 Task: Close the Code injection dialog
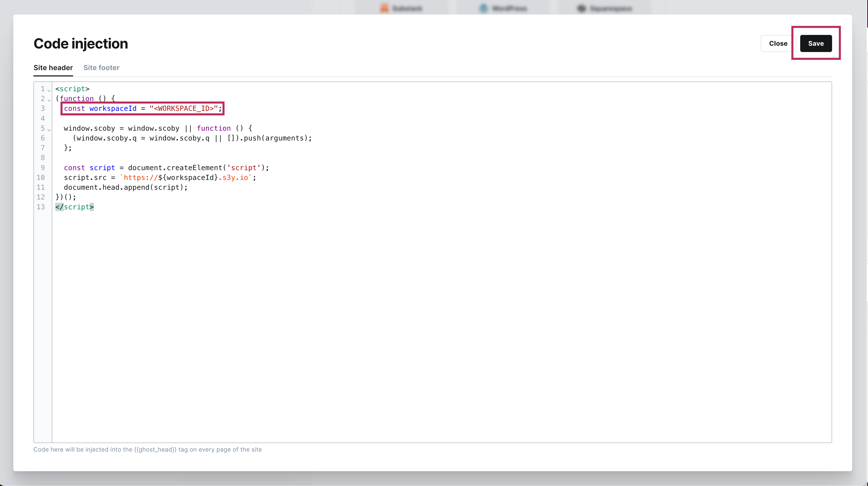click(778, 43)
